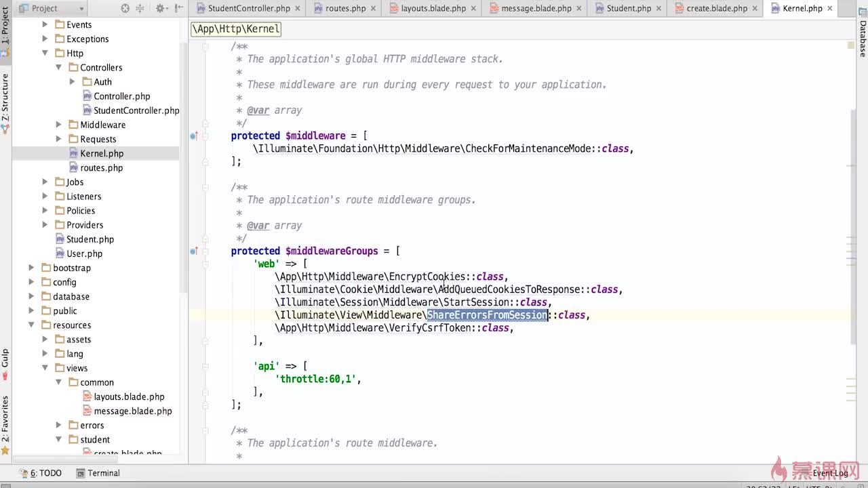Collapse the Http folder
This screenshot has height=488, width=868.
45,53
